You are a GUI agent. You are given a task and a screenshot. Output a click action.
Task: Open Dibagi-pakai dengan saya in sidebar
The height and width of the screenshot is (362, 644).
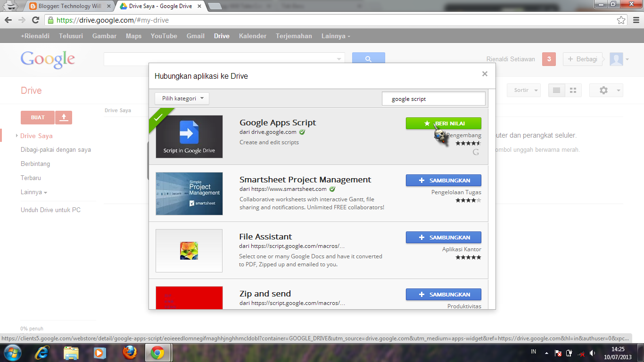tap(56, 150)
